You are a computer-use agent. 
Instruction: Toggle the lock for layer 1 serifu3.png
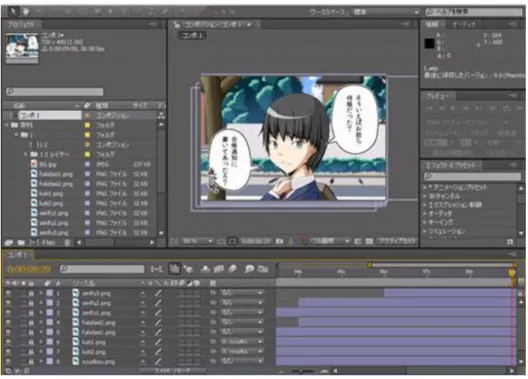31,294
